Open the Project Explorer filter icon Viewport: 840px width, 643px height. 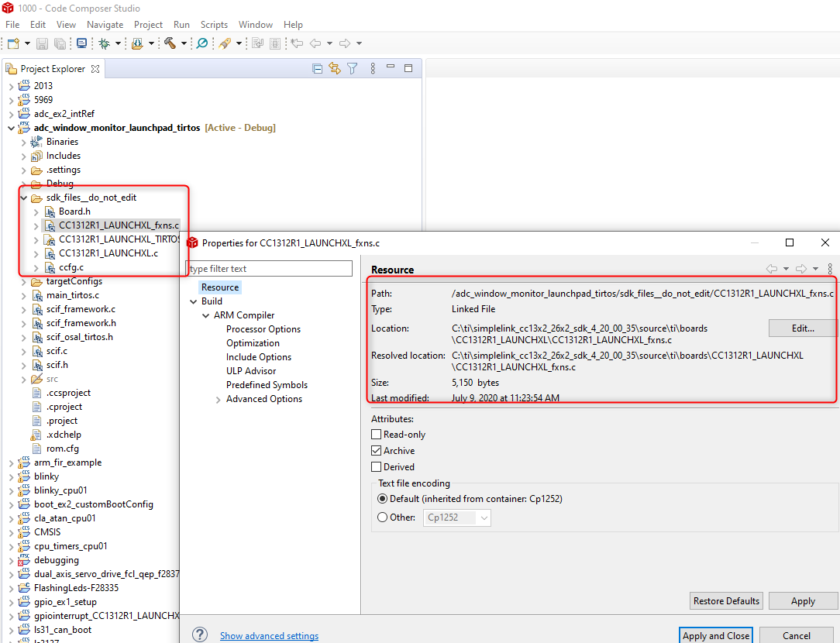pyautogui.click(x=353, y=68)
